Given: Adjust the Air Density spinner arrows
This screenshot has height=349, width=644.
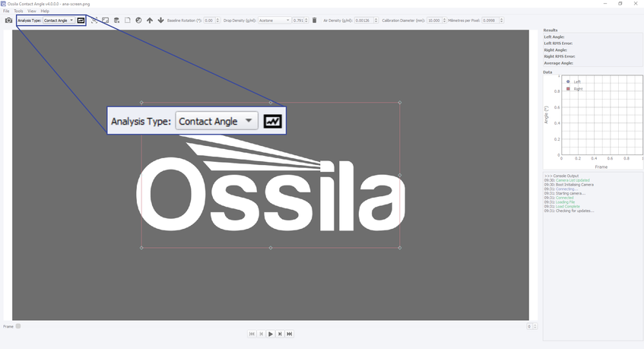Looking at the screenshot, I should pos(376,20).
